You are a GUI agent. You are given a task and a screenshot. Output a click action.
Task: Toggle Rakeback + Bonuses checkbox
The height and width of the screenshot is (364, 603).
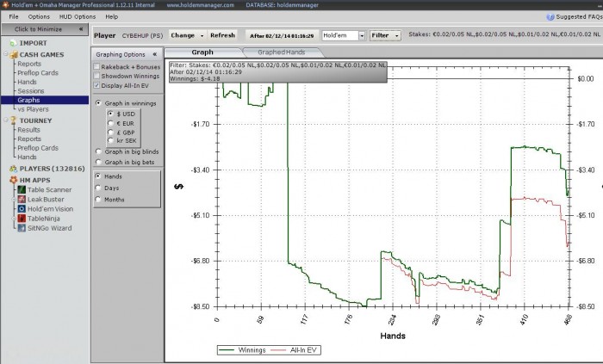pos(96,66)
